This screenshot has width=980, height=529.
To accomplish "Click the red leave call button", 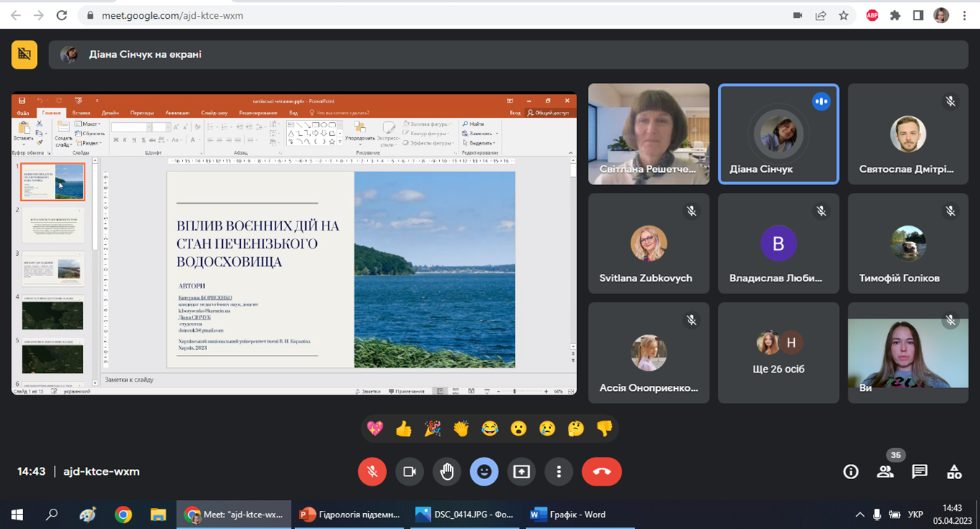I will [x=601, y=472].
